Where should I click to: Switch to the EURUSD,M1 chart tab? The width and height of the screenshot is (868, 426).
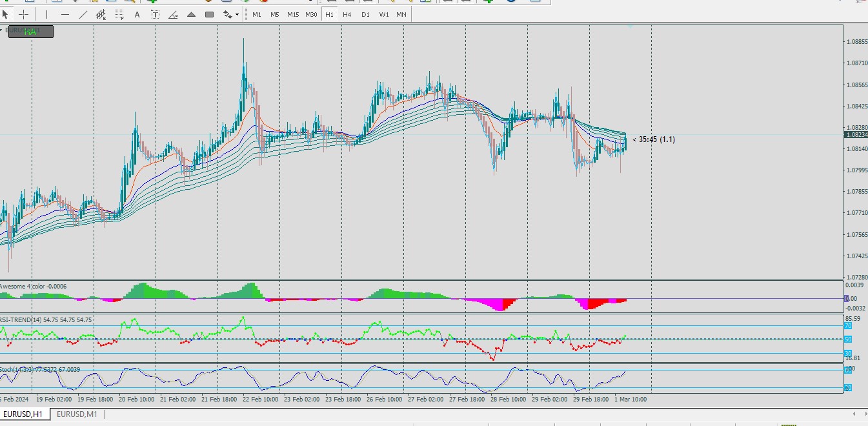pyautogui.click(x=77, y=414)
